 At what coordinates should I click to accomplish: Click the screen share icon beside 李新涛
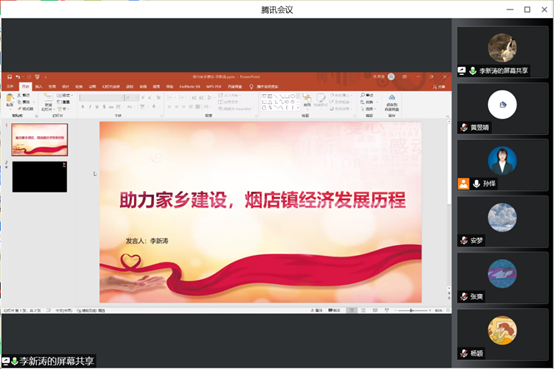point(462,71)
